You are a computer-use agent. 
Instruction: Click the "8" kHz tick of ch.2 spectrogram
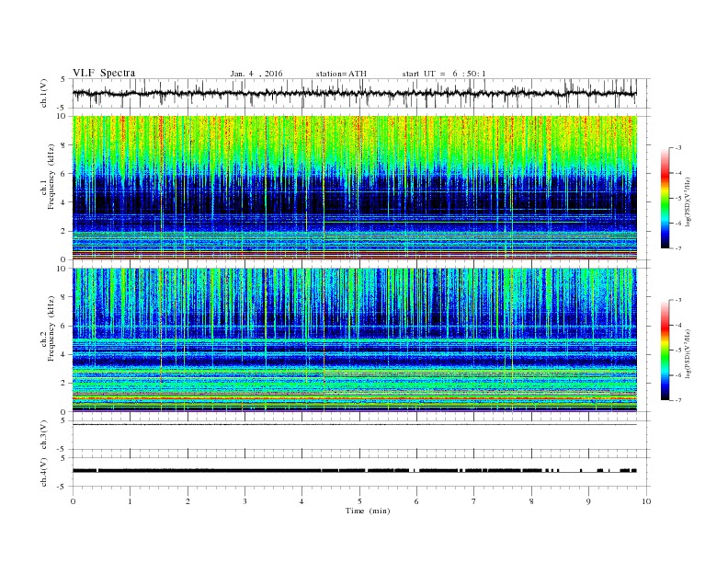click(x=64, y=297)
